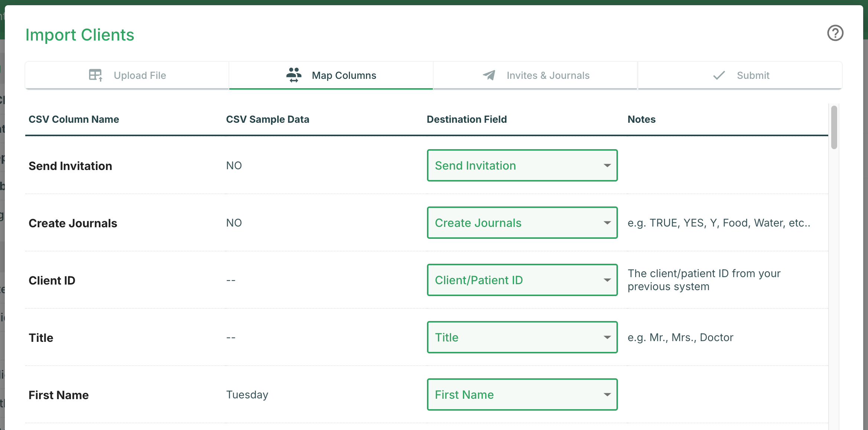Click the Notes column header
The image size is (868, 430).
[x=641, y=119]
